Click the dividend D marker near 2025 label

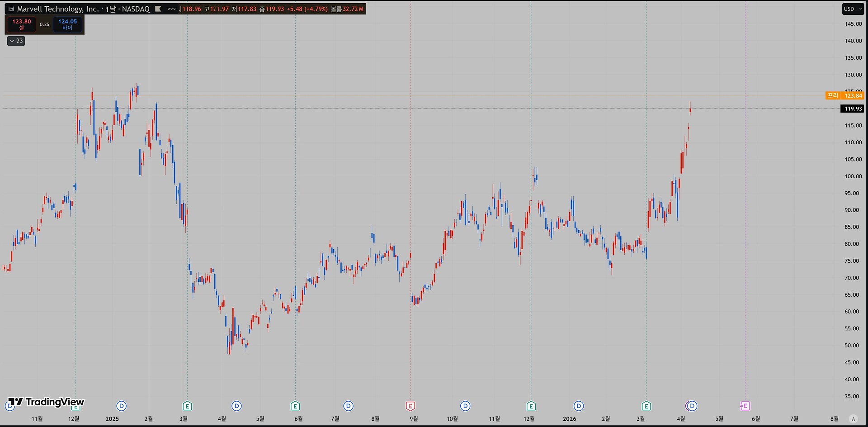121,406
